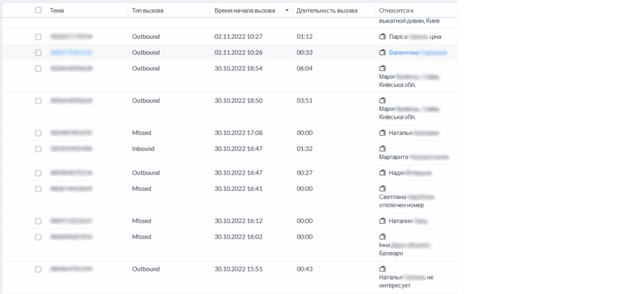Open the blue subject link of the 10:26 call
644x294 pixels.
point(71,53)
